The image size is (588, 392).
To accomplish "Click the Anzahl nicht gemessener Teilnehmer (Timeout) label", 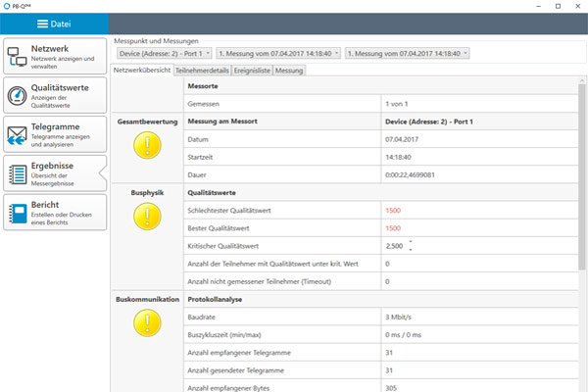I will click(259, 281).
